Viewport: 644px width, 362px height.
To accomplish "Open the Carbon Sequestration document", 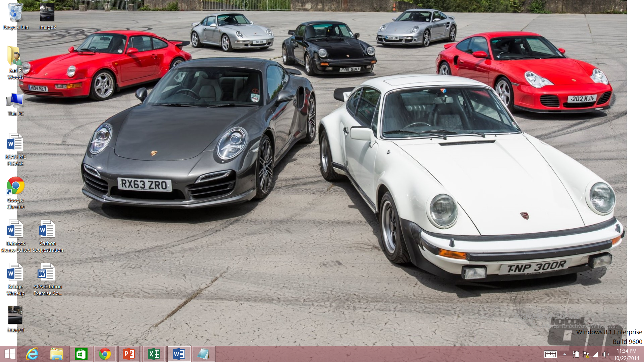I will point(47,236).
